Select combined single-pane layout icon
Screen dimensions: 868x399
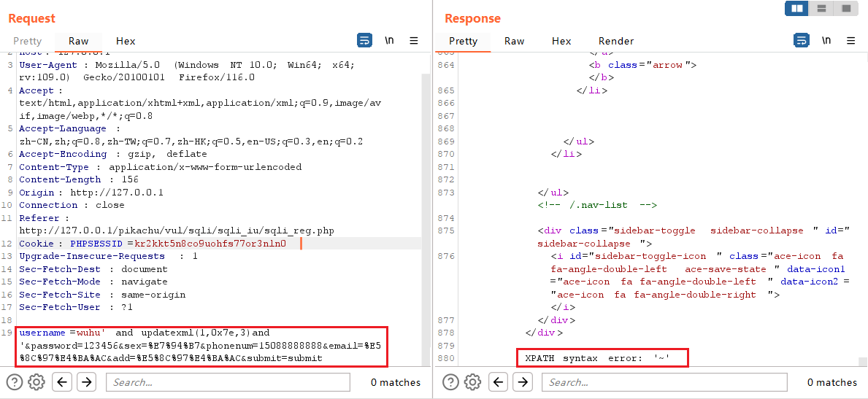(x=846, y=8)
